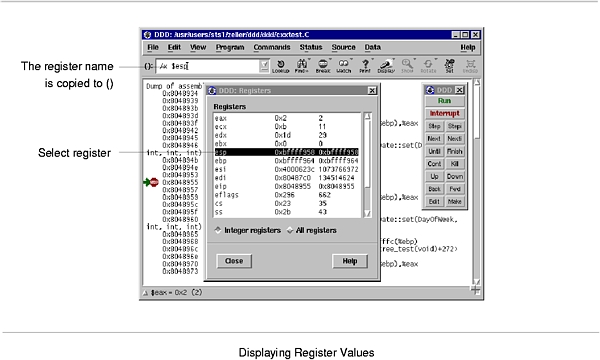The image size is (600, 360).
Task: Click the source window vertical scrollbar thumb
Action: [477, 112]
